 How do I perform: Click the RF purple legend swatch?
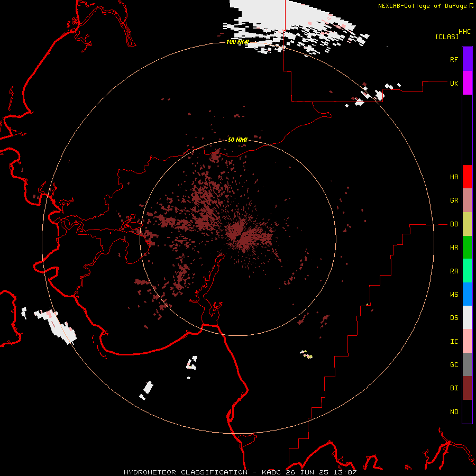(x=467, y=59)
